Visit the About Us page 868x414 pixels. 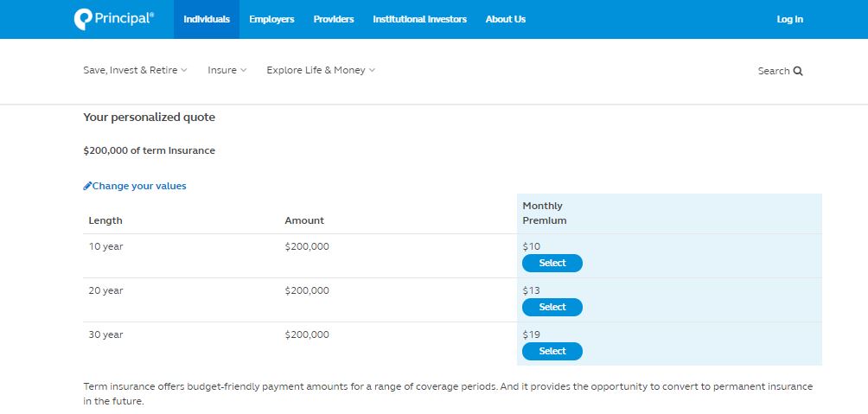[x=505, y=19]
